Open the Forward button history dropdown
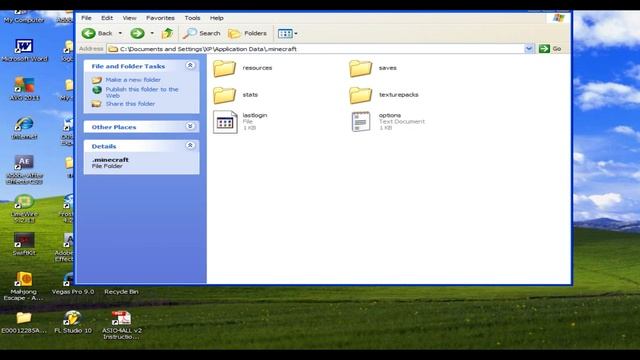Viewport: 640px width, 360px height. [152, 33]
